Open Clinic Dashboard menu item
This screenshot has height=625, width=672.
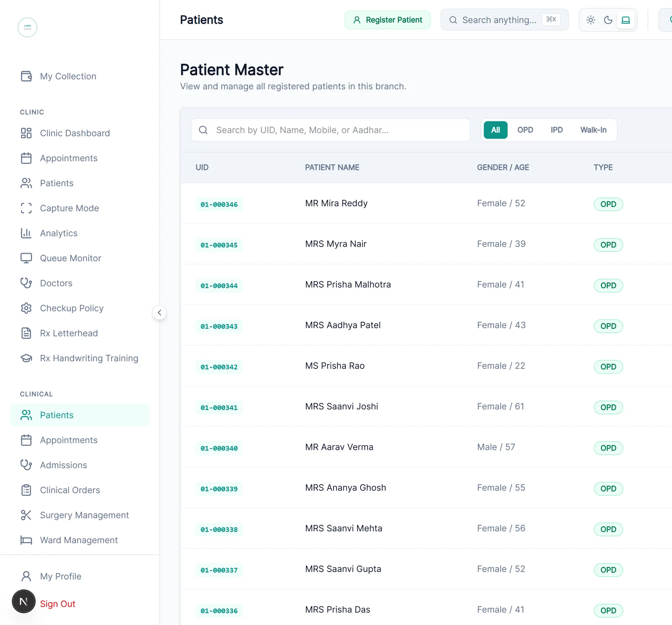point(79,133)
